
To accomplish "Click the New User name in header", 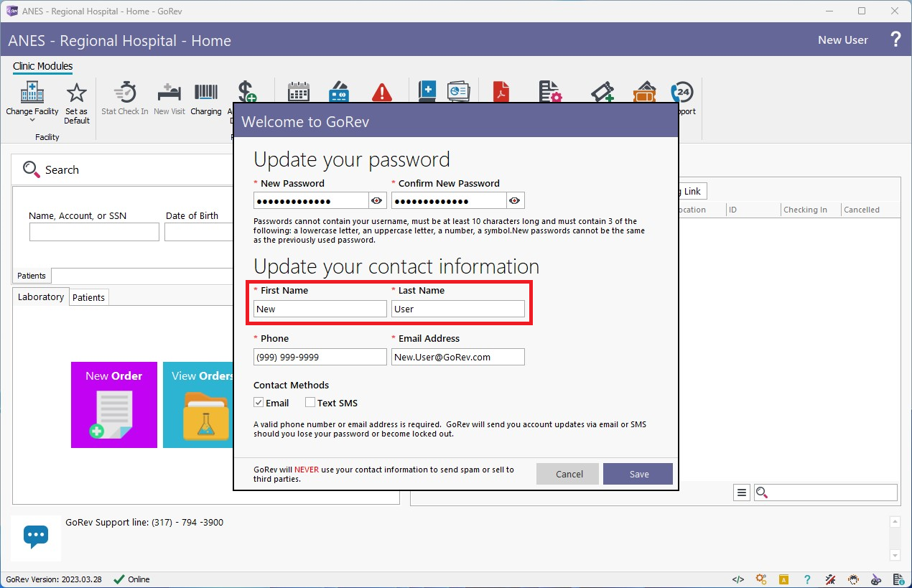I will (843, 40).
